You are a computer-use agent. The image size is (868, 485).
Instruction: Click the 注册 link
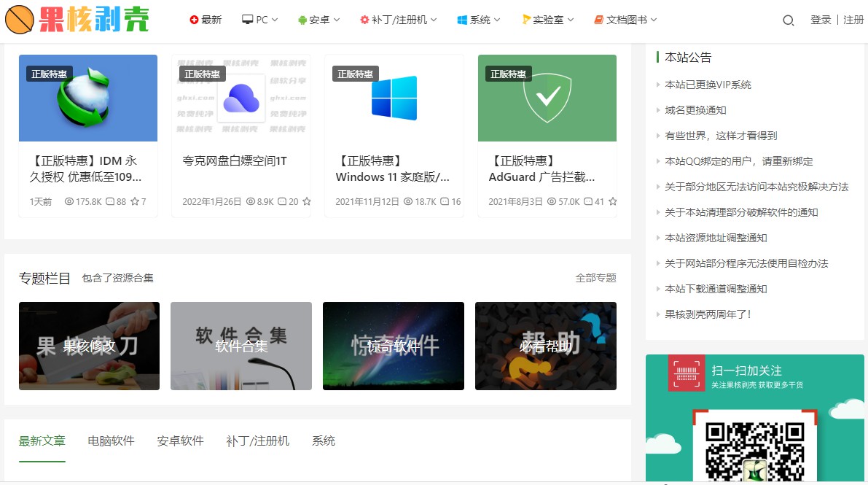coord(853,20)
